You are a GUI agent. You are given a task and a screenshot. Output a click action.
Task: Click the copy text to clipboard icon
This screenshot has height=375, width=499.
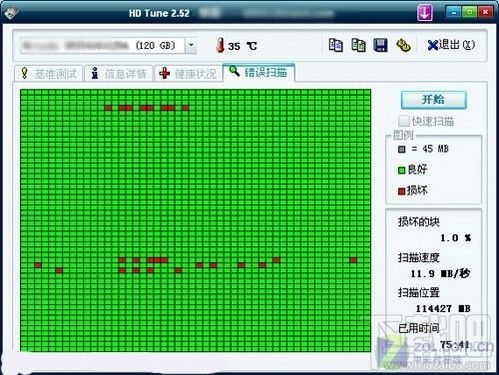336,45
